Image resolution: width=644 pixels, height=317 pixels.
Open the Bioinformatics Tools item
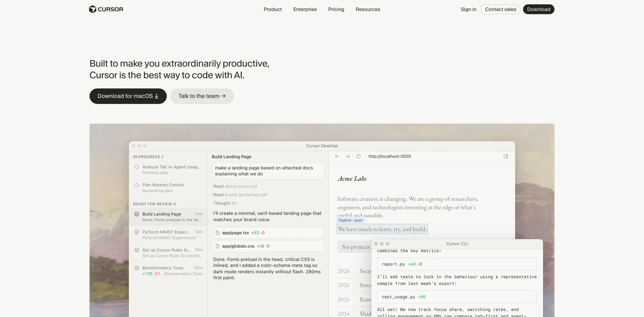point(168,271)
